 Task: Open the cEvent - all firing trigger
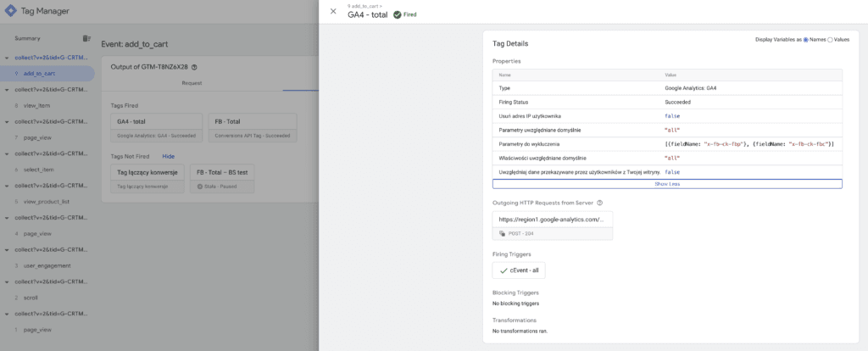click(x=519, y=270)
